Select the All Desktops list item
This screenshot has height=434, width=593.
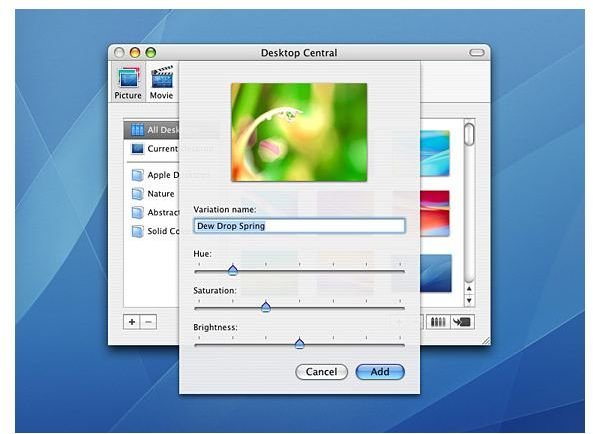[151, 130]
